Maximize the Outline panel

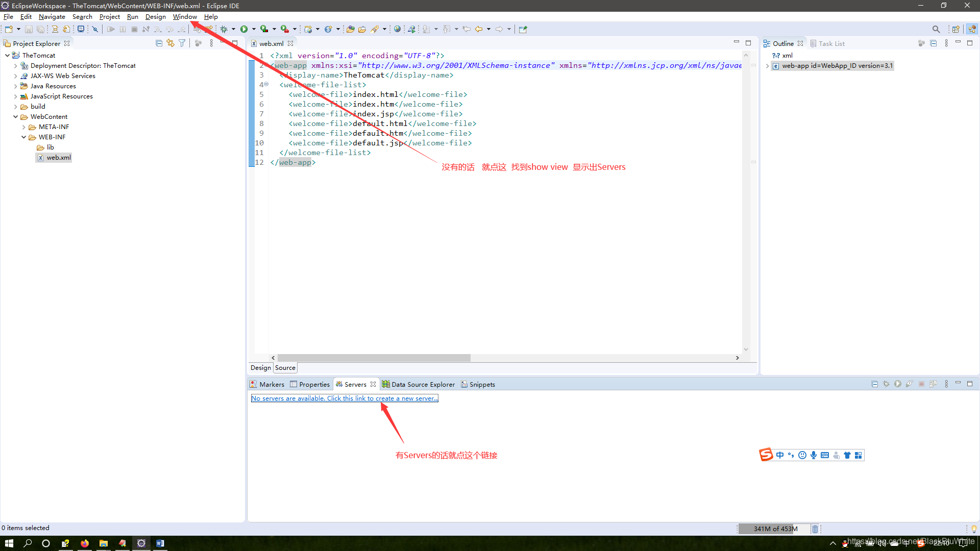(x=970, y=43)
